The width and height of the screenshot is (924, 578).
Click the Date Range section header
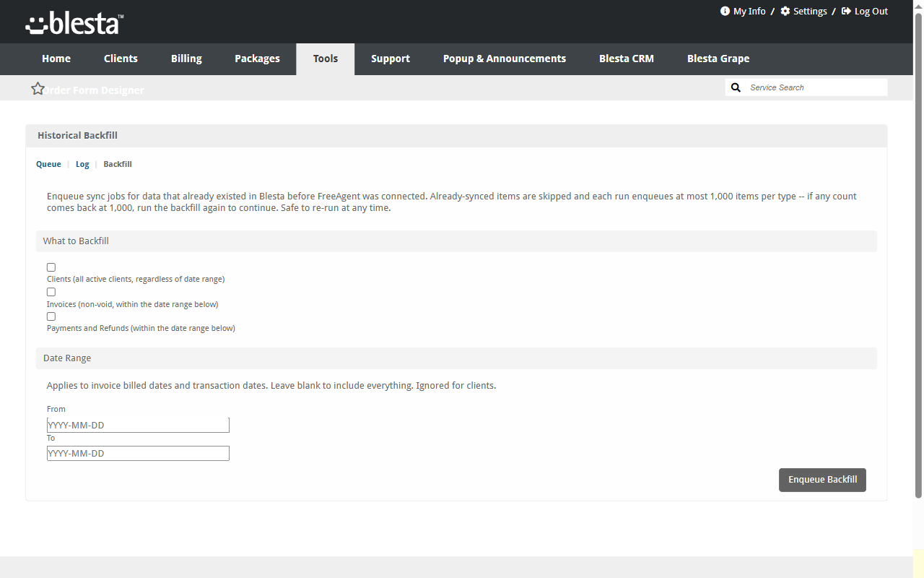tap(456, 358)
